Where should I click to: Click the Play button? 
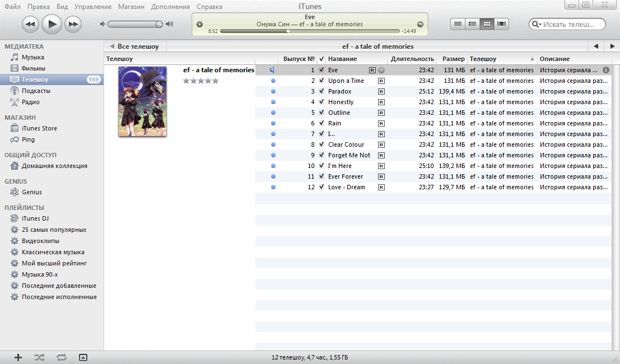point(52,25)
